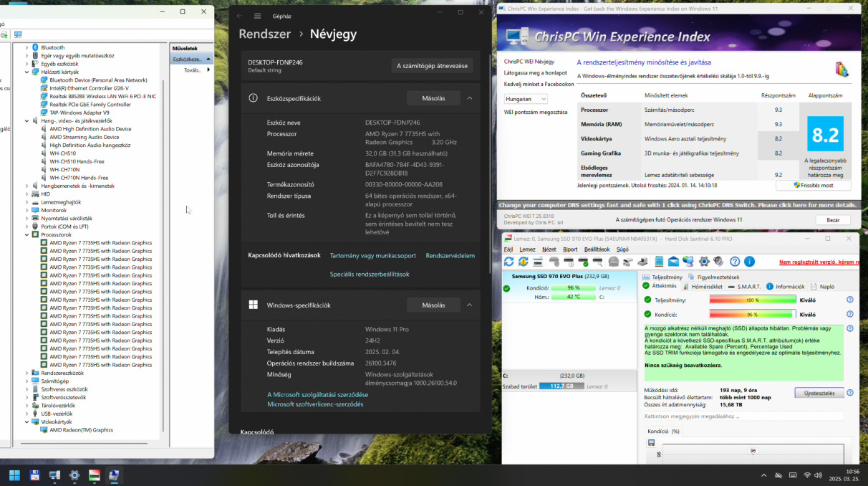Click the back arrow in Gépház window
This screenshot has height=486, width=868.
coord(239,16)
